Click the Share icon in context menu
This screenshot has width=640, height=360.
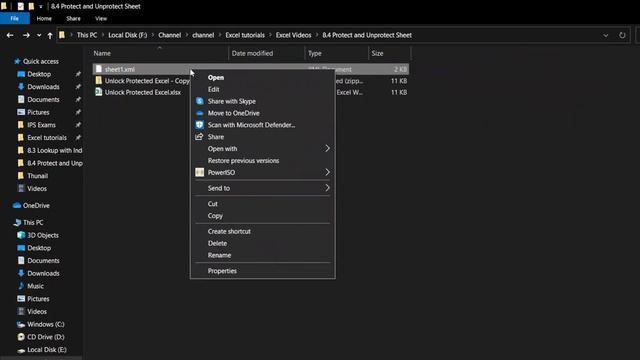[x=199, y=137]
